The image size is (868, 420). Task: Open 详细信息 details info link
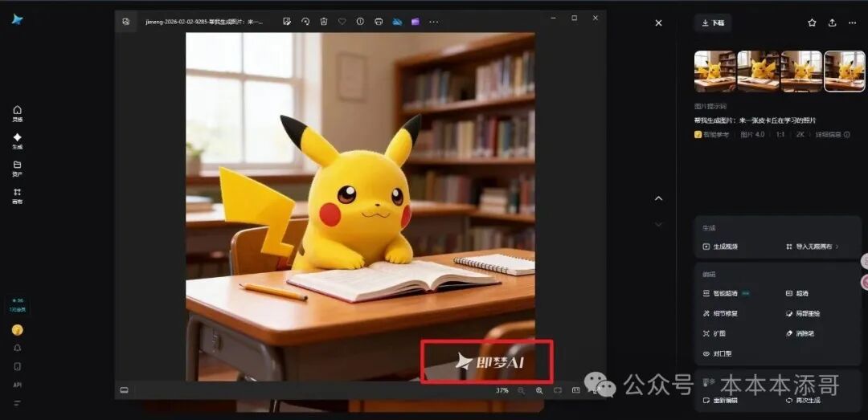tap(833, 134)
